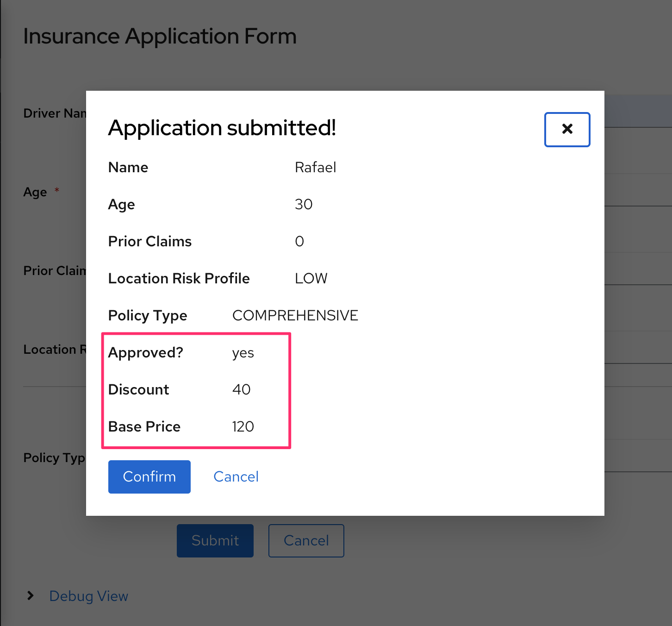Viewport: 672px width, 626px height.
Task: Expand the Debug View chevron
Action: pyautogui.click(x=31, y=595)
